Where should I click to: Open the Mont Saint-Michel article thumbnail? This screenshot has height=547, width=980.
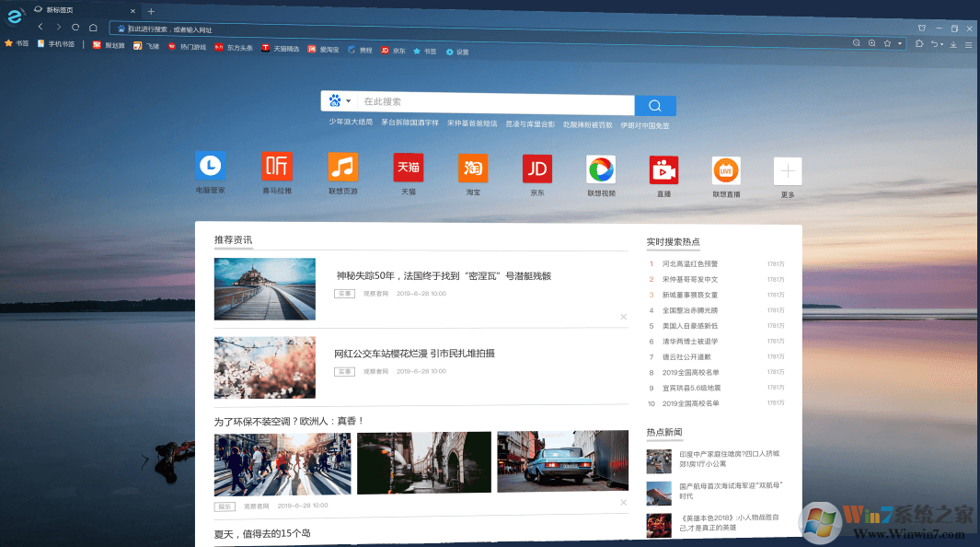[x=264, y=289]
